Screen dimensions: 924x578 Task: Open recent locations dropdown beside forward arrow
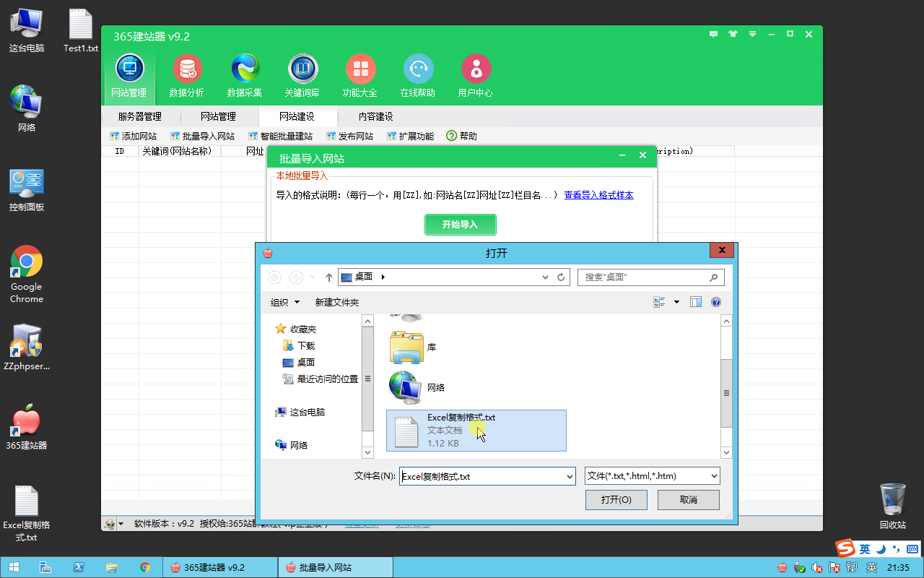coord(313,277)
